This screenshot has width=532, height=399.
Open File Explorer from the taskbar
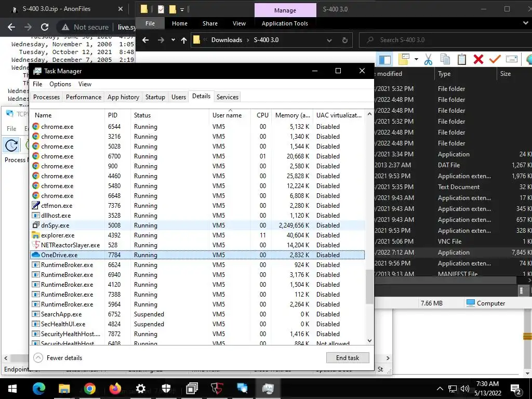64,389
